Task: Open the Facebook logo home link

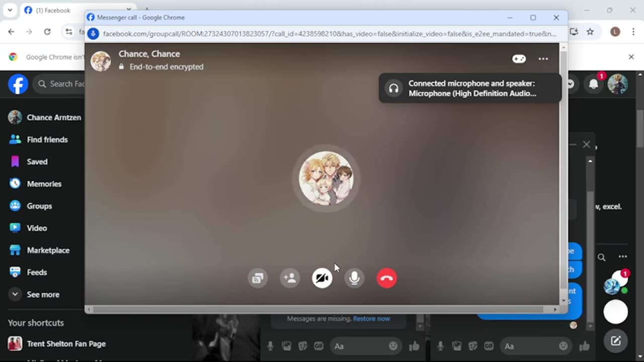Action: 18,84
